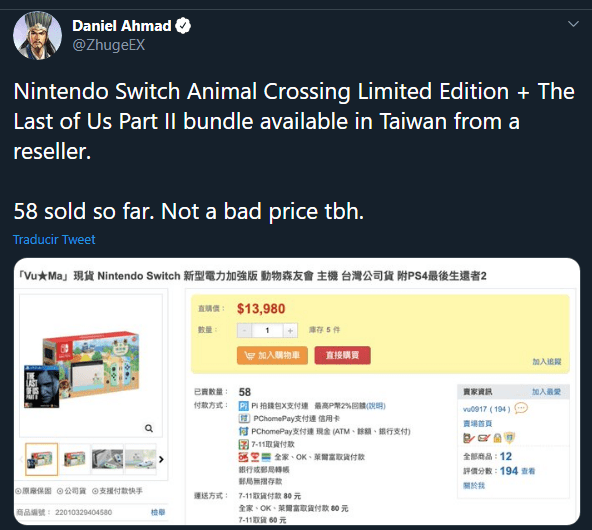Screen dimensions: 592x530
Task: Select the second product thumbnail
Action: [75, 459]
